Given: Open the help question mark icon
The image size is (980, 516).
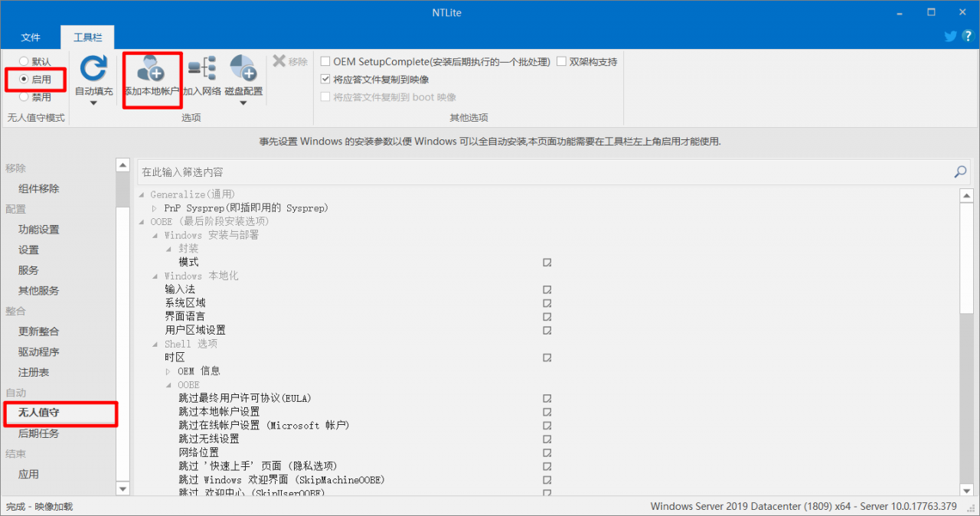Looking at the screenshot, I should point(967,36).
